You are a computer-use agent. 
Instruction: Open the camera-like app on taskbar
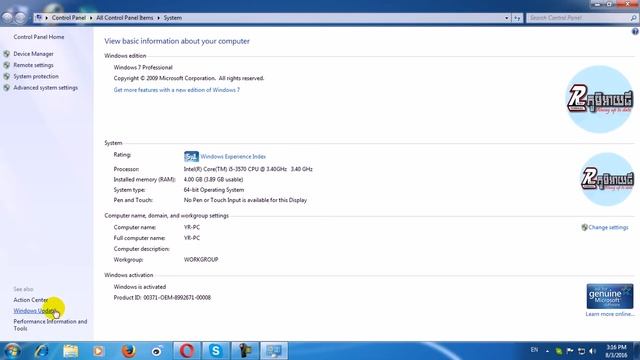point(157,351)
